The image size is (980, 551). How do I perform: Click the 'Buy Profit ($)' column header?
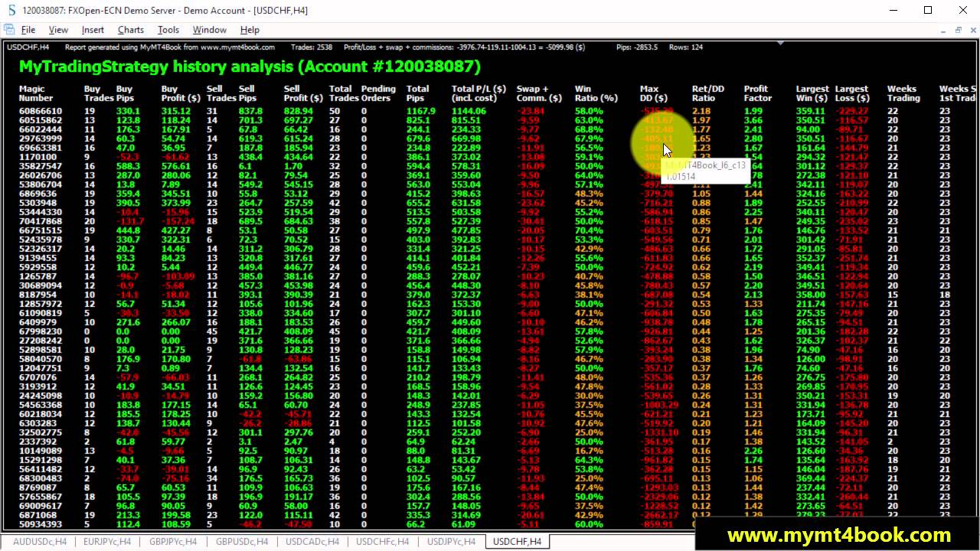181,93
